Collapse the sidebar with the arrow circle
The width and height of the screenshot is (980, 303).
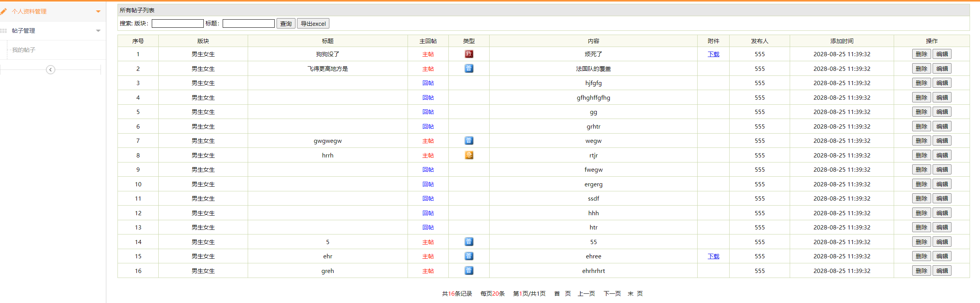click(50, 70)
